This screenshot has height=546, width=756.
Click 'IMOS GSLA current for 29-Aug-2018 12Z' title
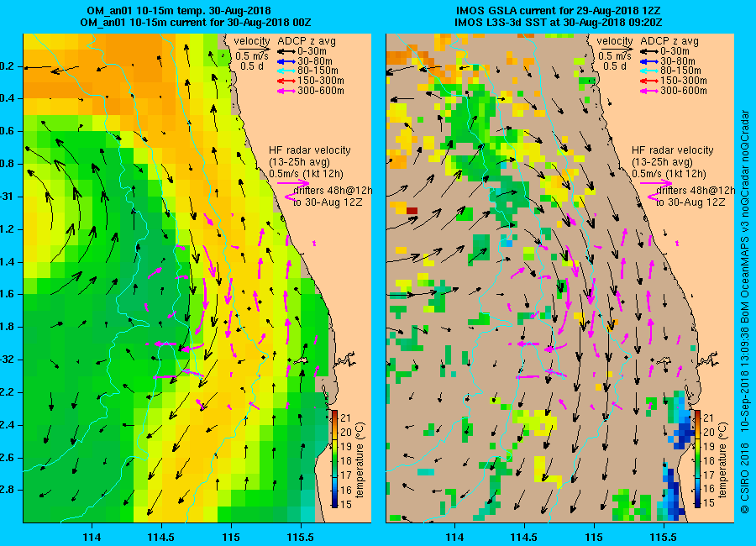[559, 11]
